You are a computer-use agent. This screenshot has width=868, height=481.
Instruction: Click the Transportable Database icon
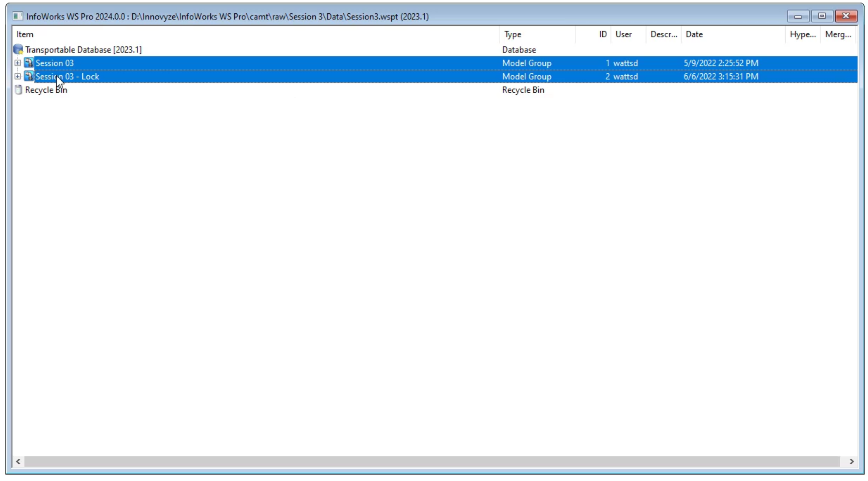[x=18, y=50]
